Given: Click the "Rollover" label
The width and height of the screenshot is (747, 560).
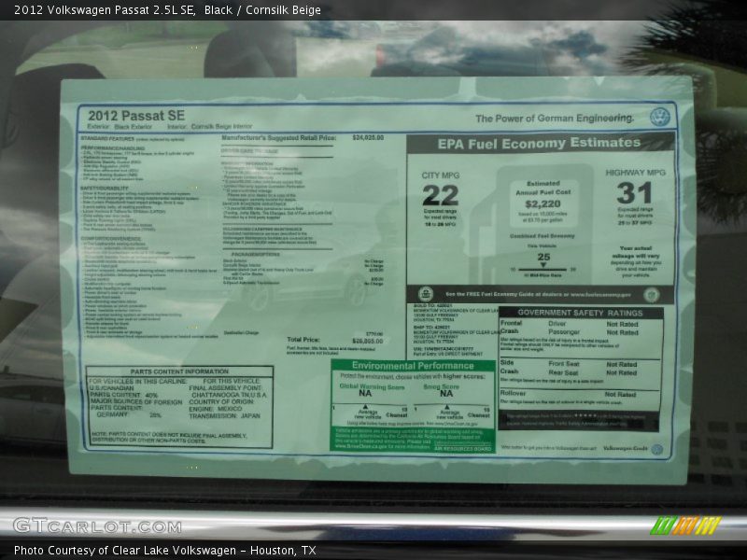Looking at the screenshot, I should [x=513, y=393].
